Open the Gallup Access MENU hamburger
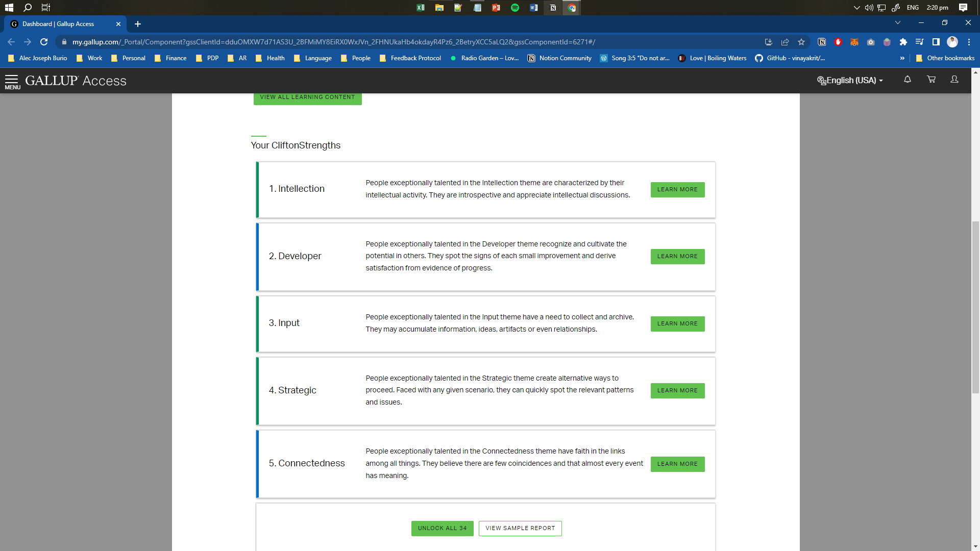The image size is (980, 551). tap(12, 81)
